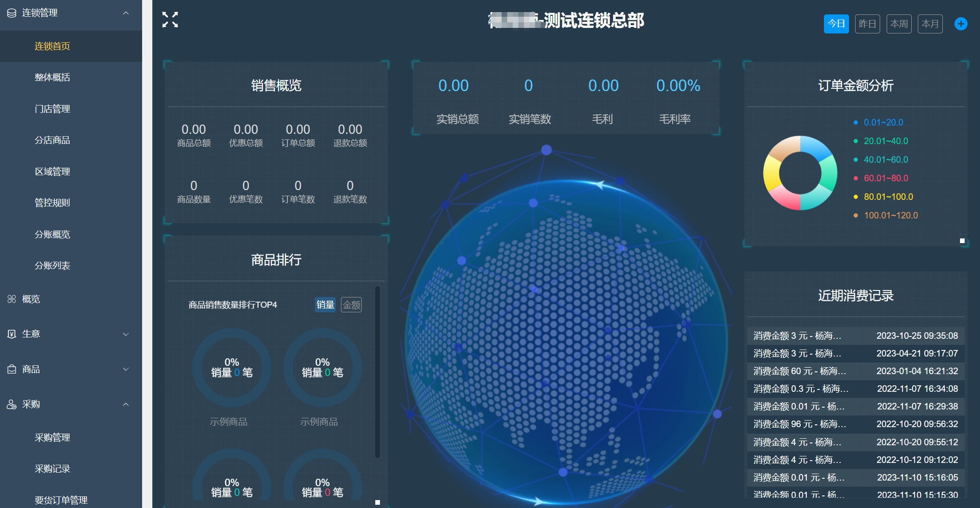Click the 连锁管理 database icon
Screen dimensions: 980x508
(x=12, y=13)
